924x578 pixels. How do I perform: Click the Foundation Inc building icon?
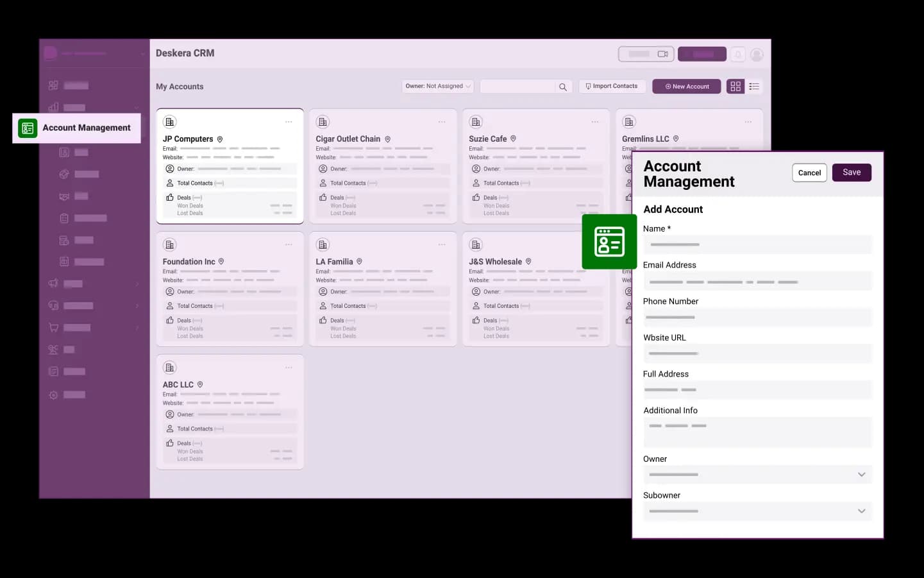[169, 244]
